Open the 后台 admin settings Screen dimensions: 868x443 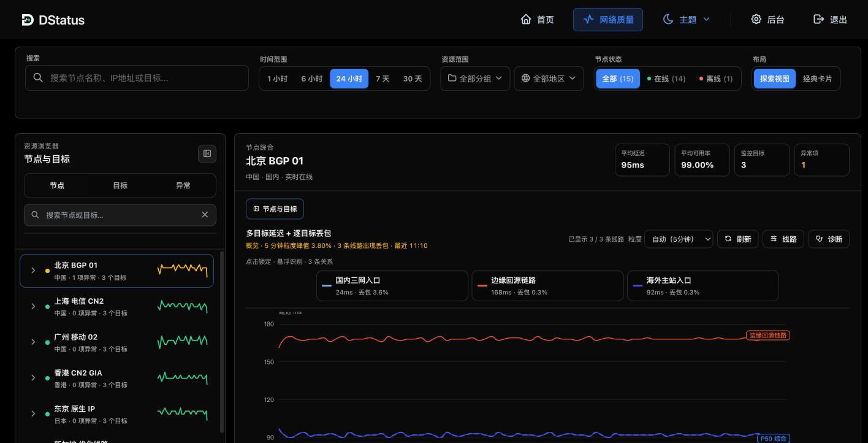coord(767,20)
